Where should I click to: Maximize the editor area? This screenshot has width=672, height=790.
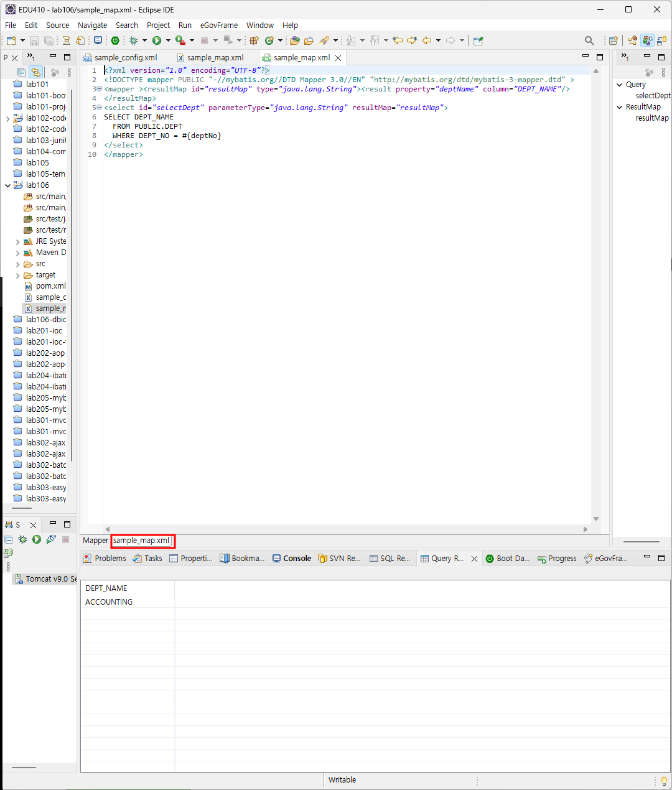point(600,57)
